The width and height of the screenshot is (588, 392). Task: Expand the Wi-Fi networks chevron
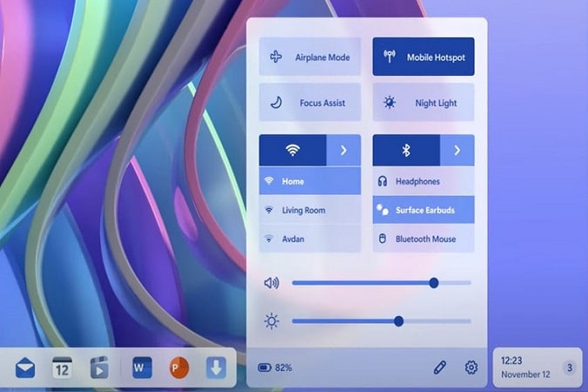click(x=343, y=150)
